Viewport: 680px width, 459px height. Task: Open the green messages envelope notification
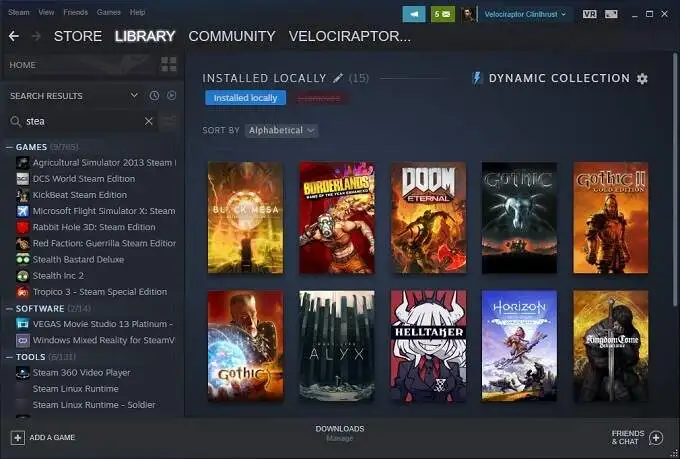tap(442, 14)
